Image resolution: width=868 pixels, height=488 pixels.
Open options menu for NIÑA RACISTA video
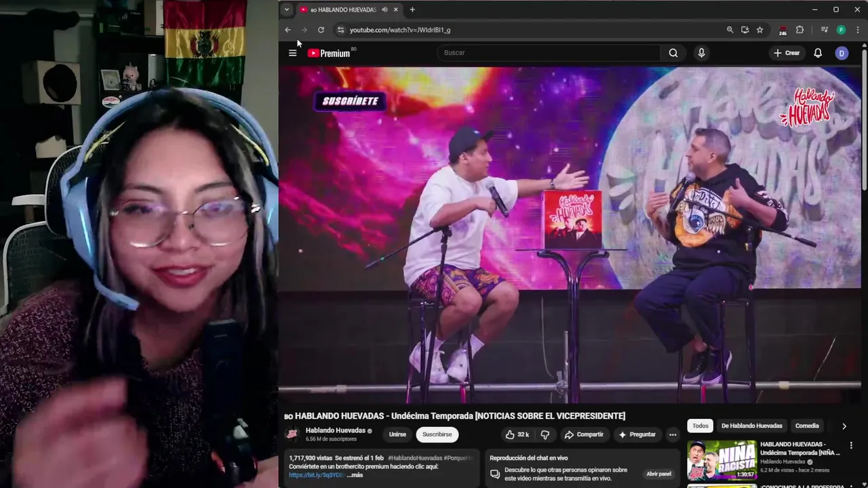[x=851, y=445]
